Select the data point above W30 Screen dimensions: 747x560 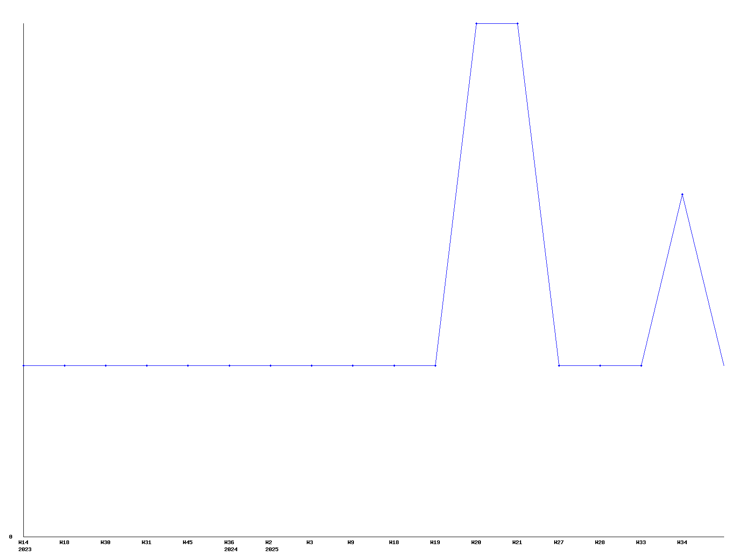[x=106, y=365]
